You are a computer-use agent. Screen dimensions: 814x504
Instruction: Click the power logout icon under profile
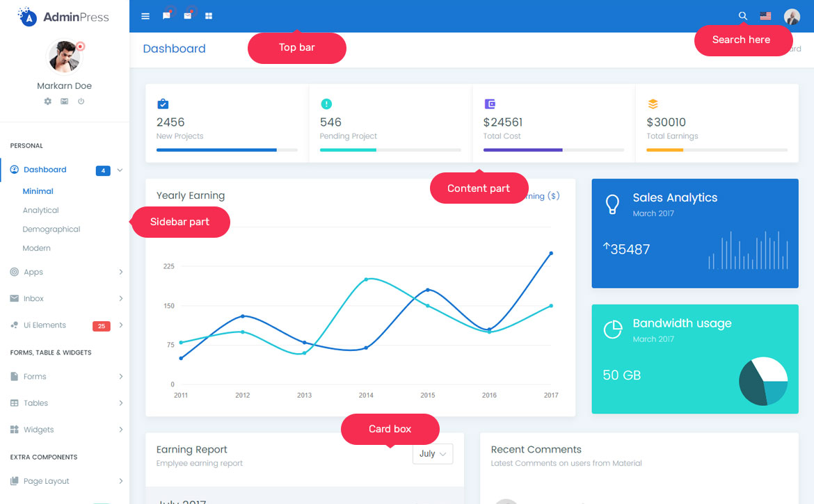[81, 101]
